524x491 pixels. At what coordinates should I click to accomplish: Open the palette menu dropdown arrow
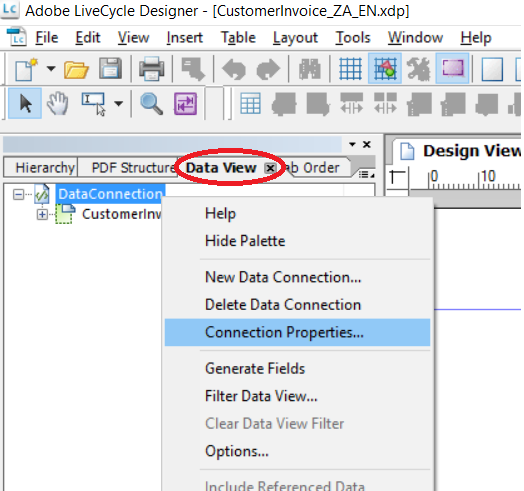tap(352, 144)
